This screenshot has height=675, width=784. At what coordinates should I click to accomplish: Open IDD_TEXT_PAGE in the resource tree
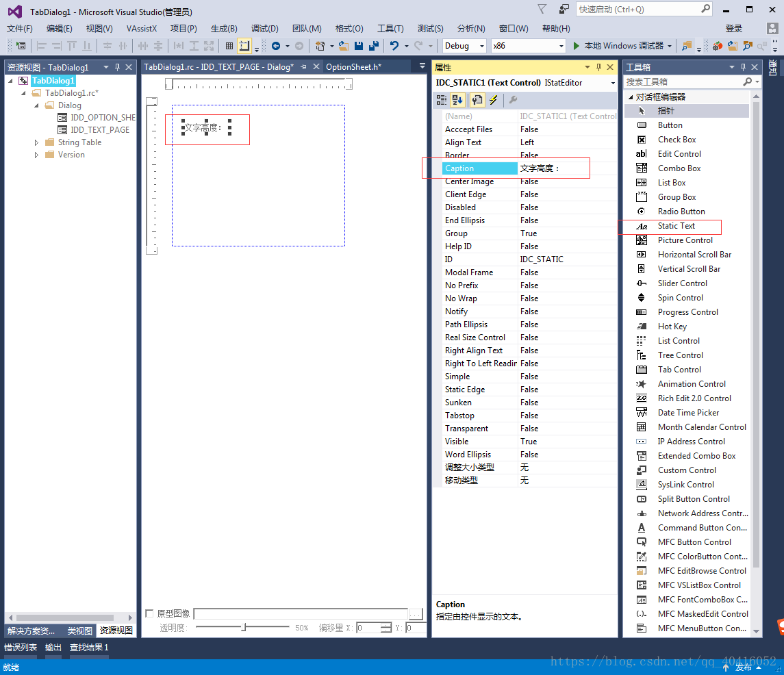99,130
